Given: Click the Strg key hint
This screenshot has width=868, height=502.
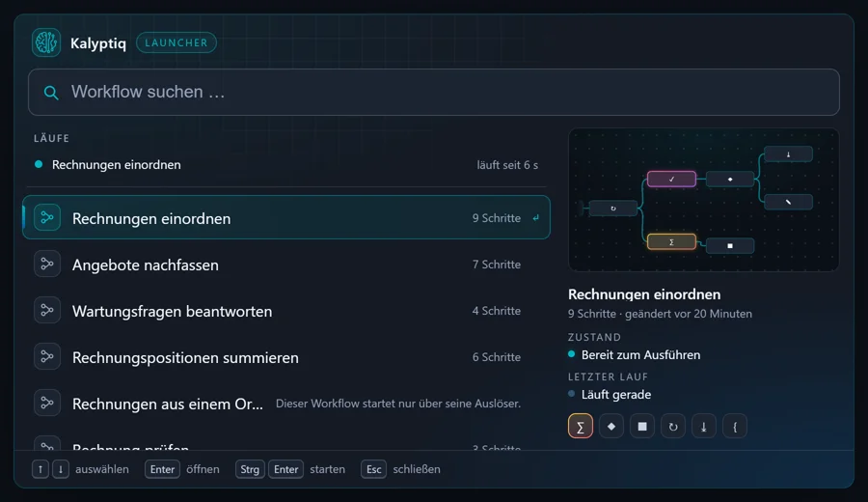Looking at the screenshot, I should [x=250, y=469].
